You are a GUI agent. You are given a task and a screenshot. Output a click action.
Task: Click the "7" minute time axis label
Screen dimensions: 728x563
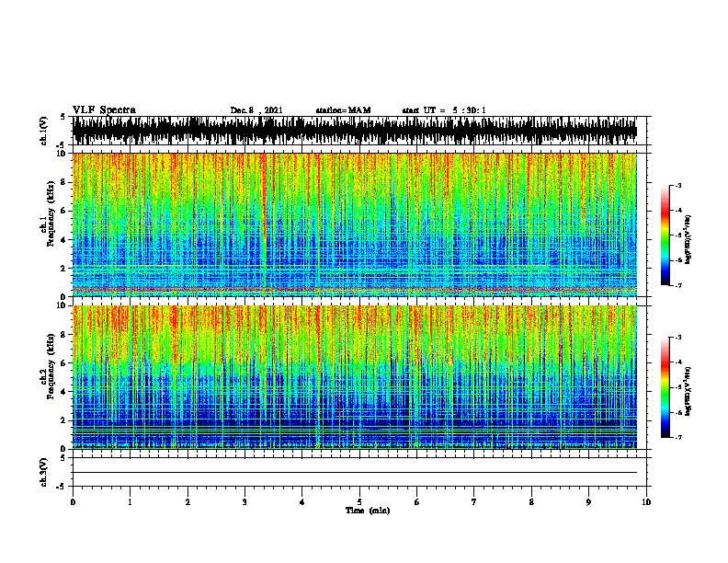[x=474, y=502]
